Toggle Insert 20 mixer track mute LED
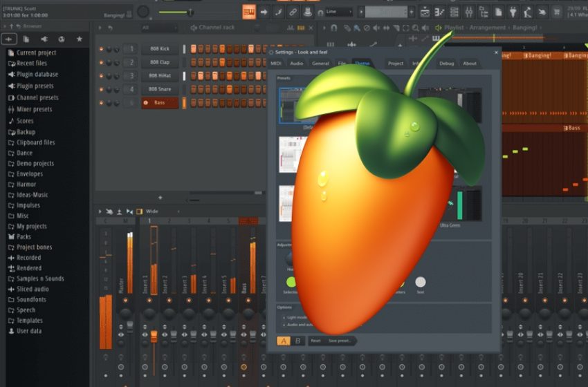Image resolution: width=588 pixels, height=387 pixels. [x=525, y=301]
